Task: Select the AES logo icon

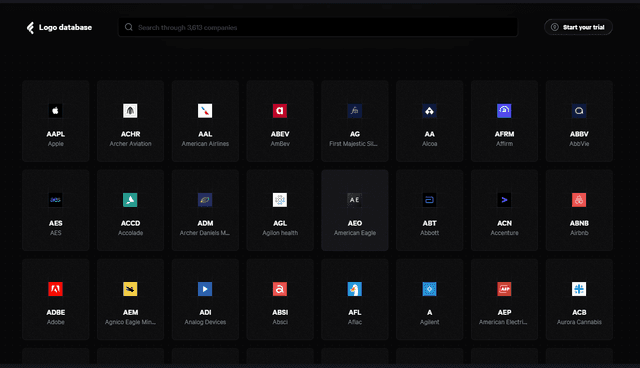Action: (56, 200)
